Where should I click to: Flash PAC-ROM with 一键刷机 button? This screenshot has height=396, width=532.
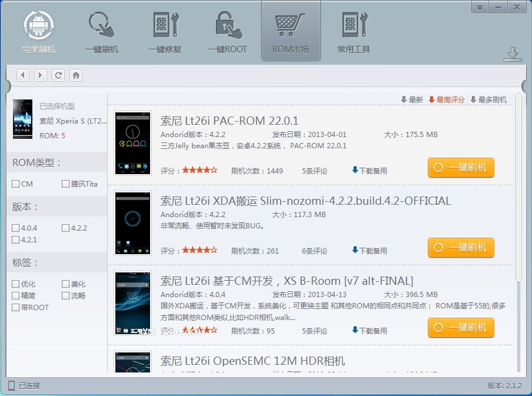[461, 168]
